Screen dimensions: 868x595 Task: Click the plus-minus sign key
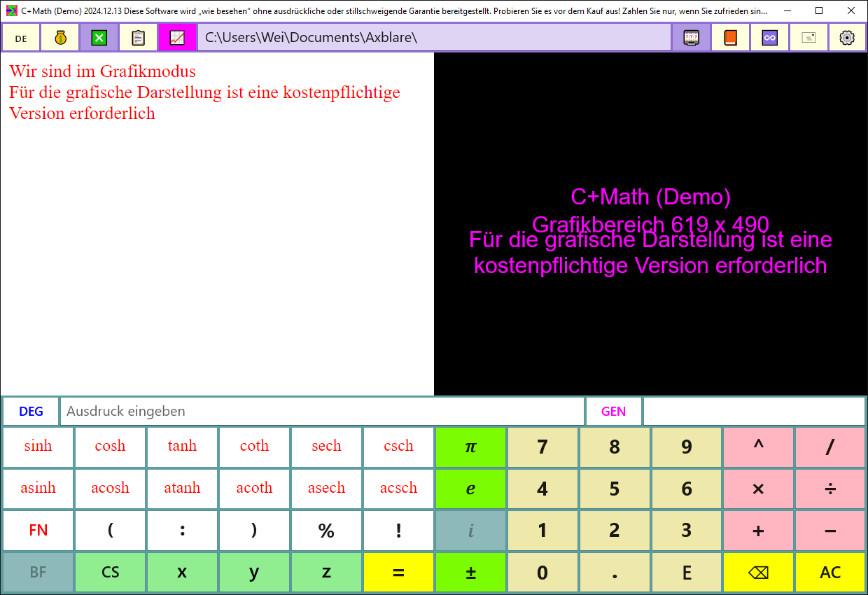pos(470,573)
